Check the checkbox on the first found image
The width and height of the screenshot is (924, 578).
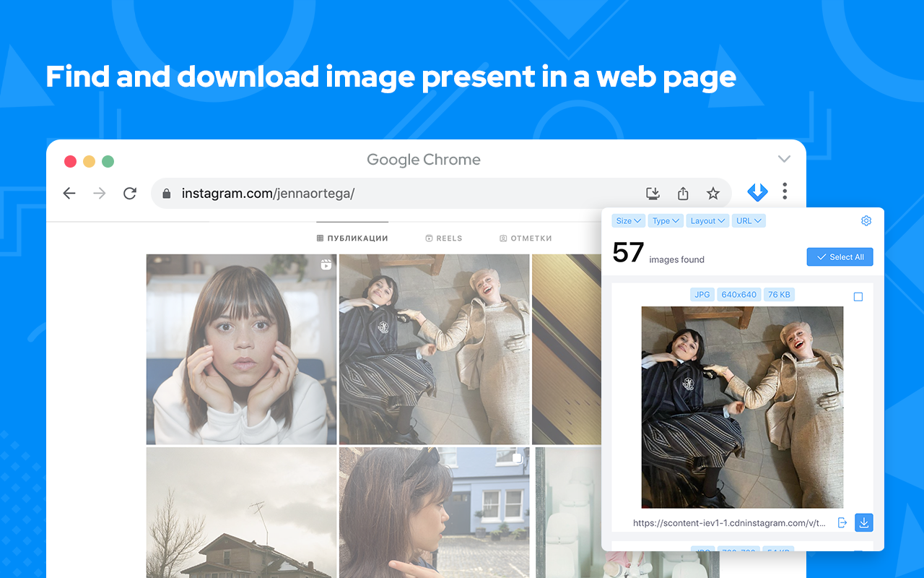858,296
